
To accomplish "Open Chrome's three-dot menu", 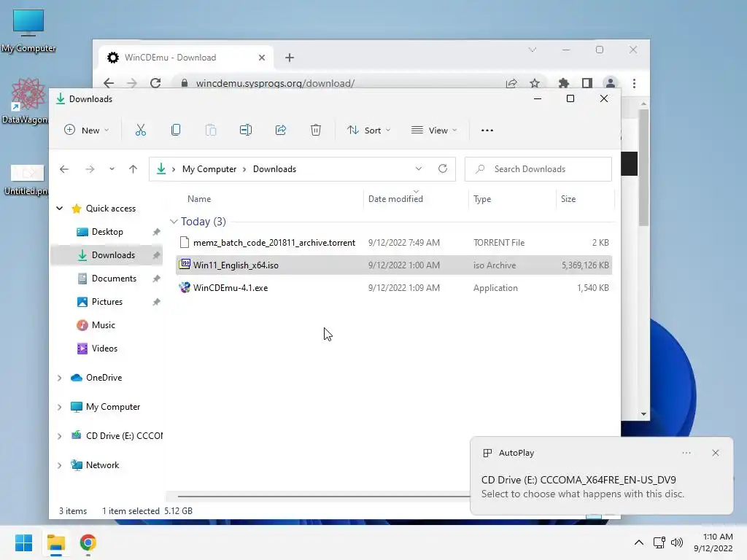I will pos(634,83).
